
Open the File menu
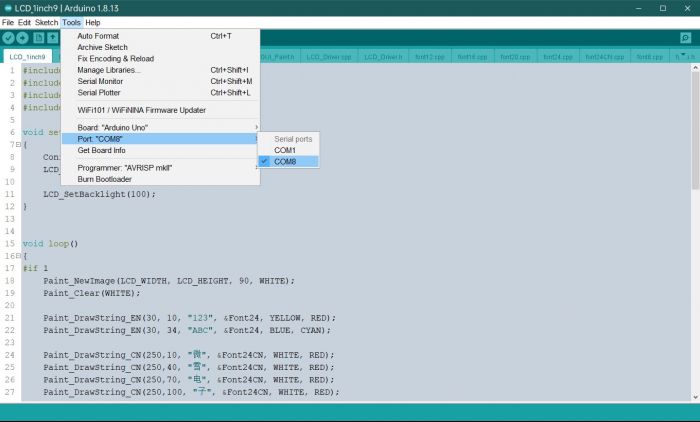click(x=8, y=22)
